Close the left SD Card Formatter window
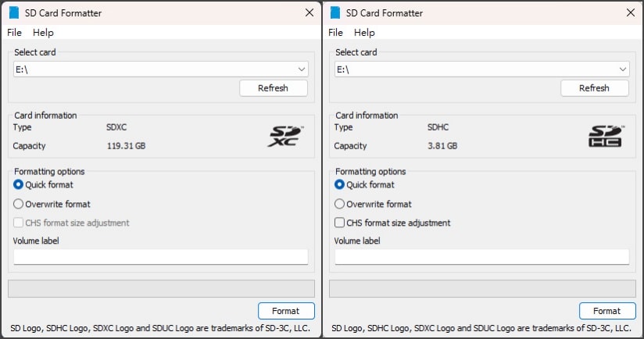The width and height of the screenshot is (644, 339). pyautogui.click(x=309, y=12)
